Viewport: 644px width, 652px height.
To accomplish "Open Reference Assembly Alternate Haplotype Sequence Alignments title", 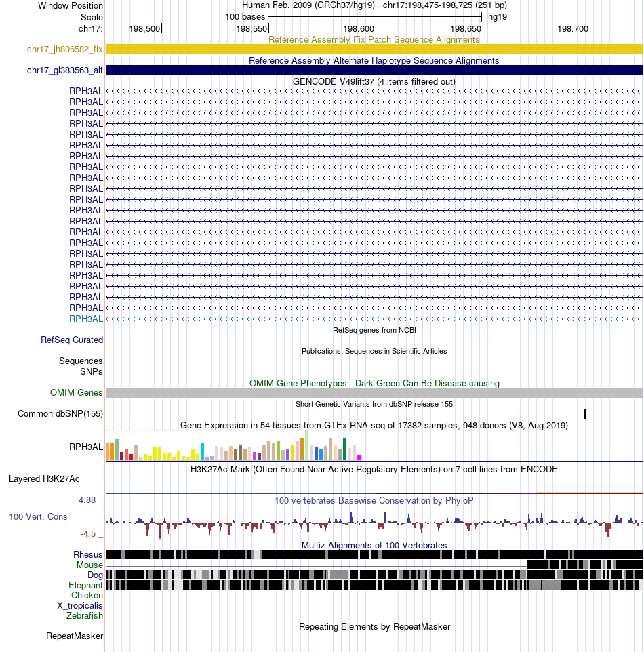I will coord(374,61).
